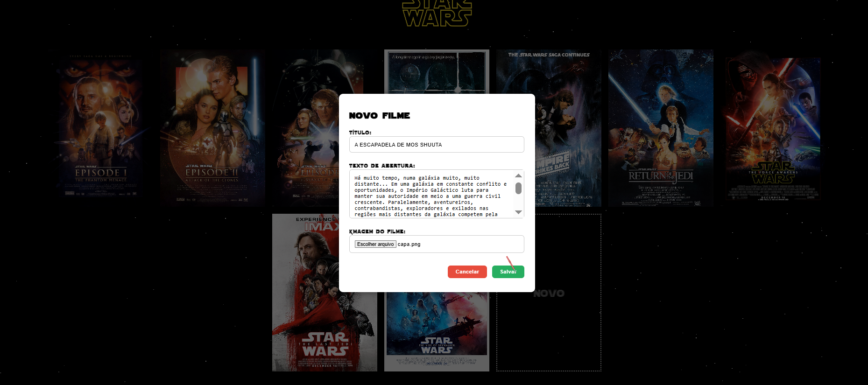This screenshot has height=385, width=868.
Task: Click the selected file name capa.png
Action: [x=409, y=244]
